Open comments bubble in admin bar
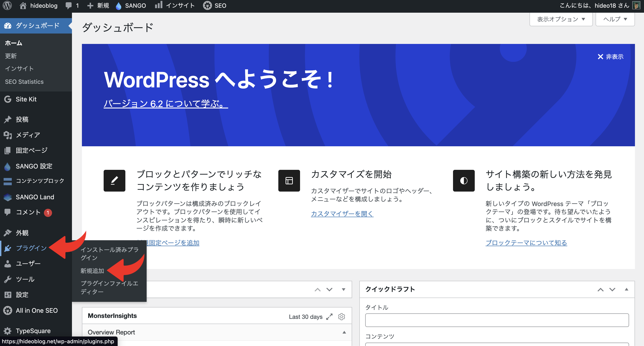 [68, 5]
